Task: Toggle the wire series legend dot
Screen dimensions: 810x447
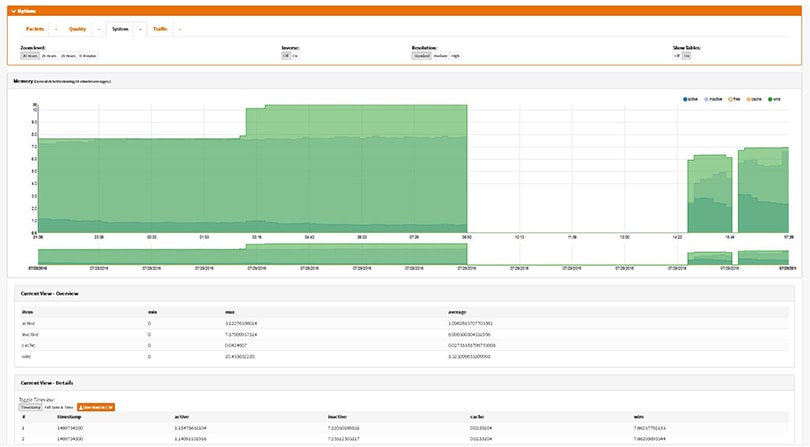Action: click(769, 99)
